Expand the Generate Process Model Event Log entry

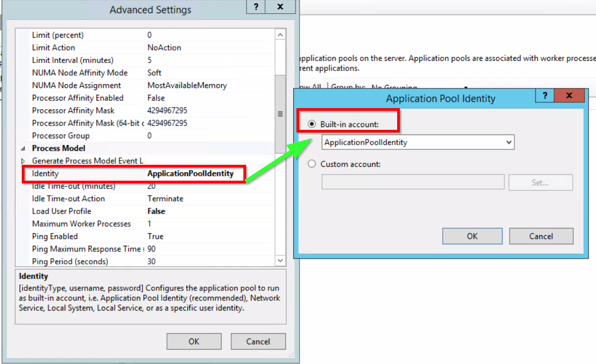pyautogui.click(x=22, y=161)
